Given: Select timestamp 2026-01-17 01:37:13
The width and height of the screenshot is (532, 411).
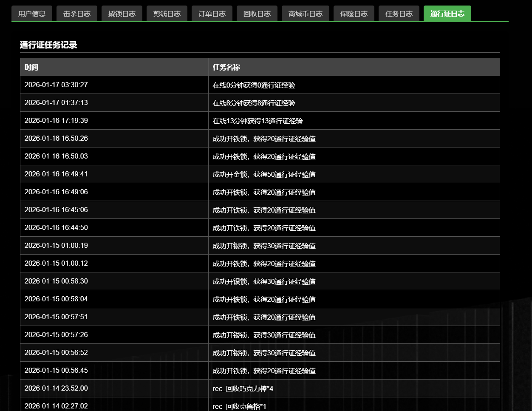Looking at the screenshot, I should (x=56, y=102).
